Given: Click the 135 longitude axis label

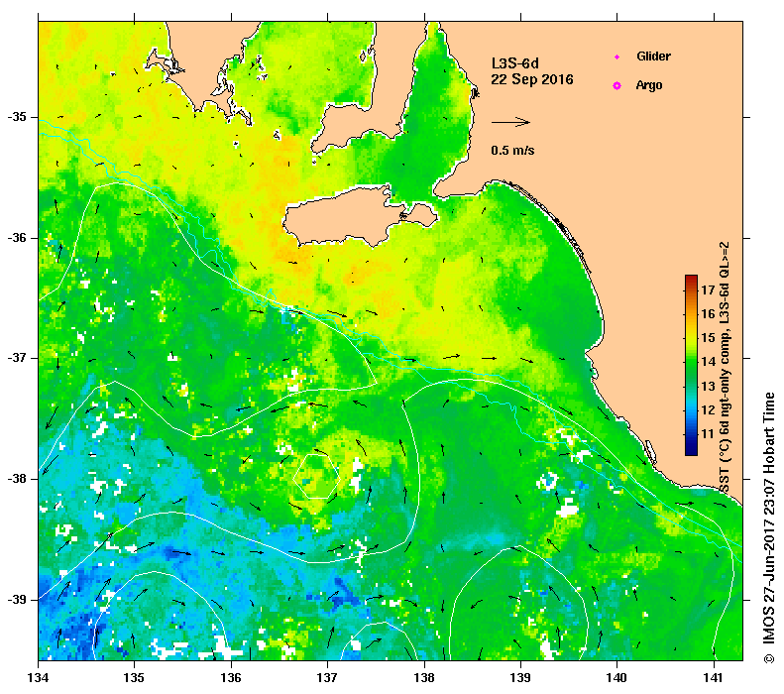Looking at the screenshot, I should coord(135,678).
